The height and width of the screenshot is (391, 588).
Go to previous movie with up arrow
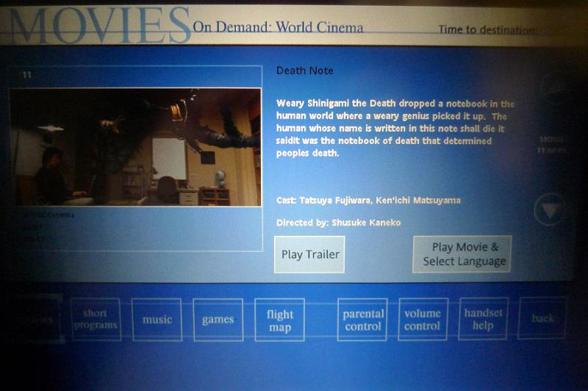554,88
